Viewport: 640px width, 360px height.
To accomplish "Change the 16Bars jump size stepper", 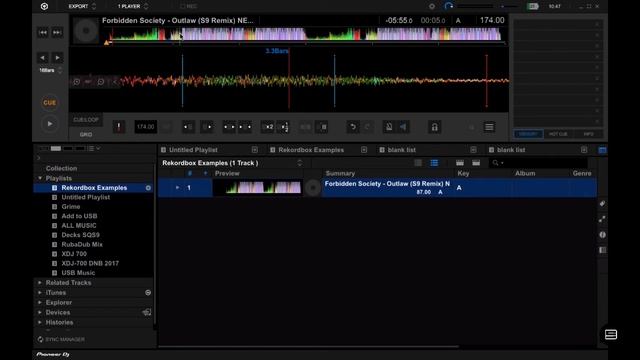I will coord(60,70).
